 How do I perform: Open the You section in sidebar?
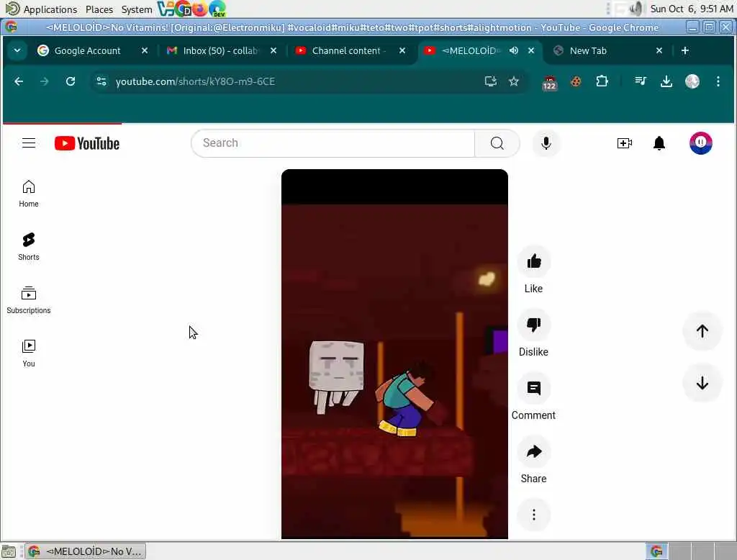(29, 353)
